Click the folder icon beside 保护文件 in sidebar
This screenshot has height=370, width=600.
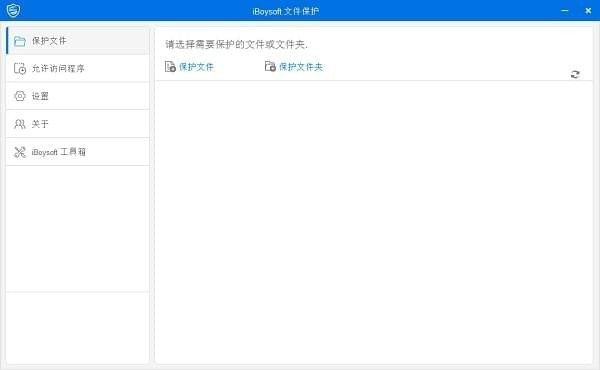tap(20, 41)
